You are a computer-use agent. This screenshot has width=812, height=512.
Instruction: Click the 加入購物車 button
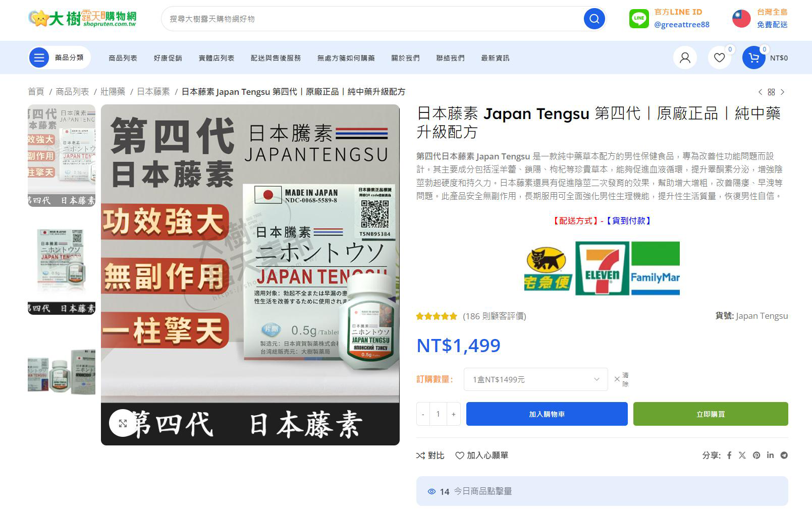(x=547, y=414)
